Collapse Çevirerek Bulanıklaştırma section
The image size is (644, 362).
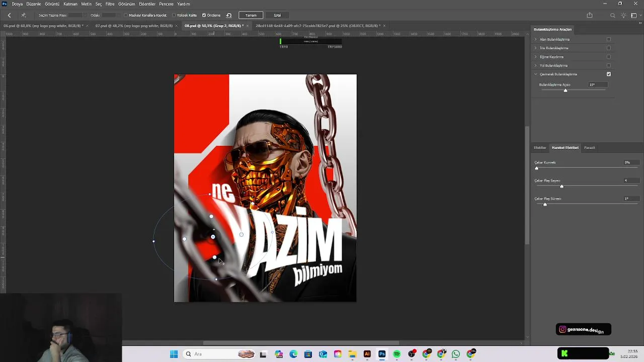pyautogui.click(x=536, y=74)
